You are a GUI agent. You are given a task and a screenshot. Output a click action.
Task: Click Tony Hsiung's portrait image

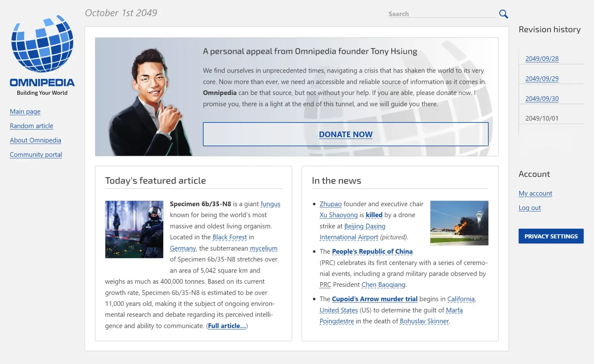coord(148,101)
